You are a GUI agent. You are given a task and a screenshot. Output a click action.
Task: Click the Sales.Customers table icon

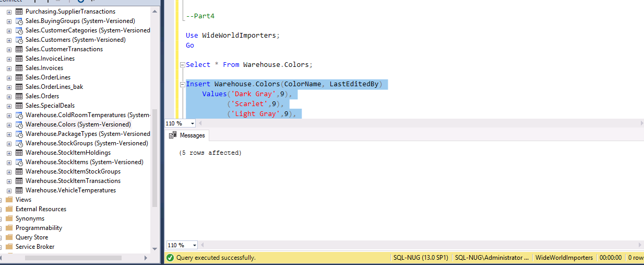19,40
